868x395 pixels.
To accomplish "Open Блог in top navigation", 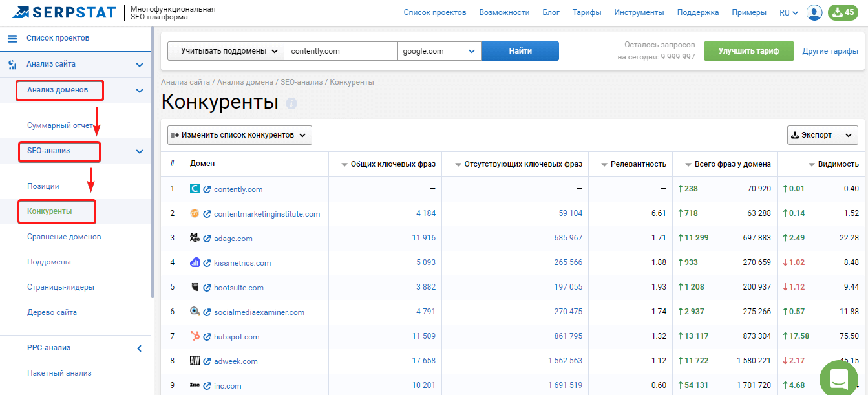I will pos(551,12).
